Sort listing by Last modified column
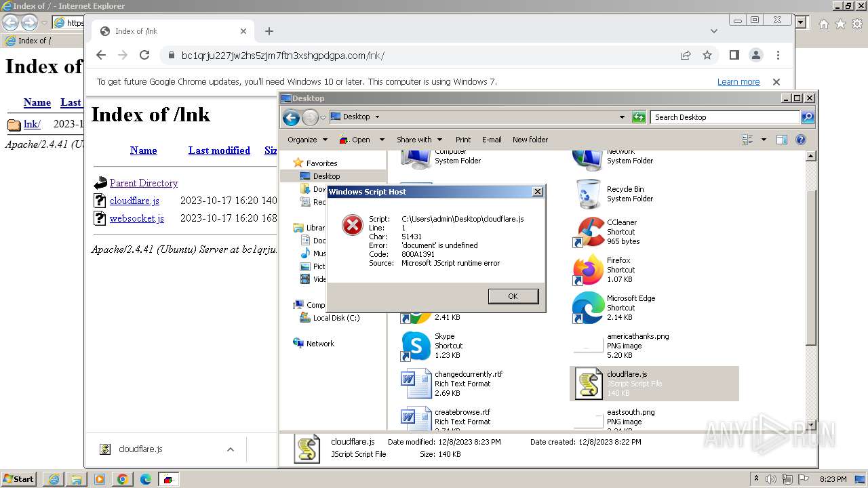 click(219, 150)
